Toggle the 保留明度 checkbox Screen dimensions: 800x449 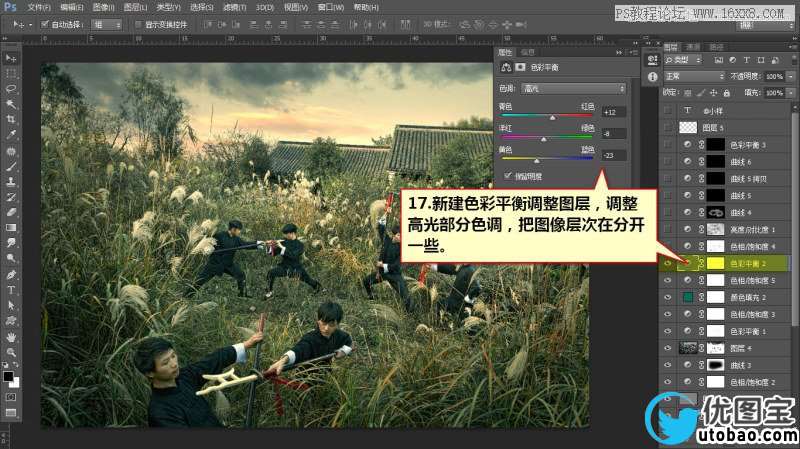point(508,176)
